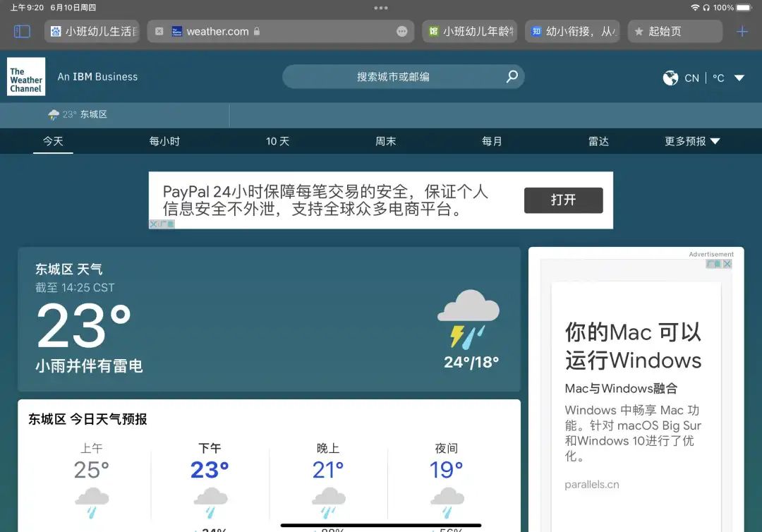The image size is (762, 532).
Task: Select the Weather Channel logo
Action: click(x=25, y=78)
